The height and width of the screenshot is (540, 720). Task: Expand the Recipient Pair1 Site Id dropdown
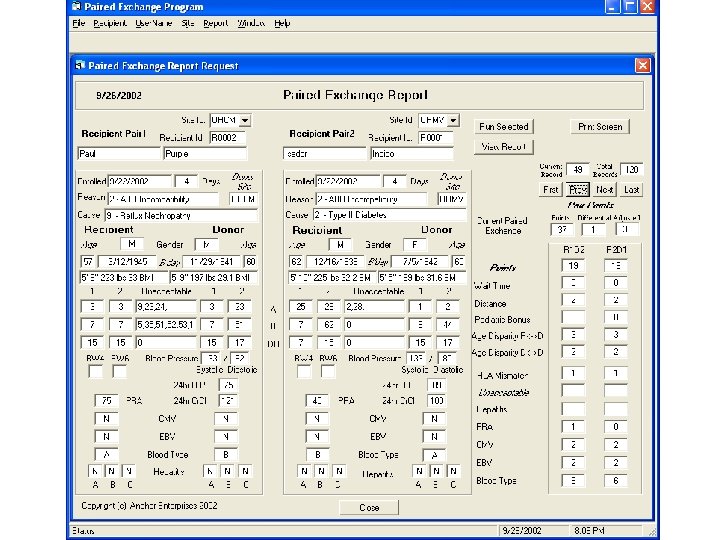point(245,120)
